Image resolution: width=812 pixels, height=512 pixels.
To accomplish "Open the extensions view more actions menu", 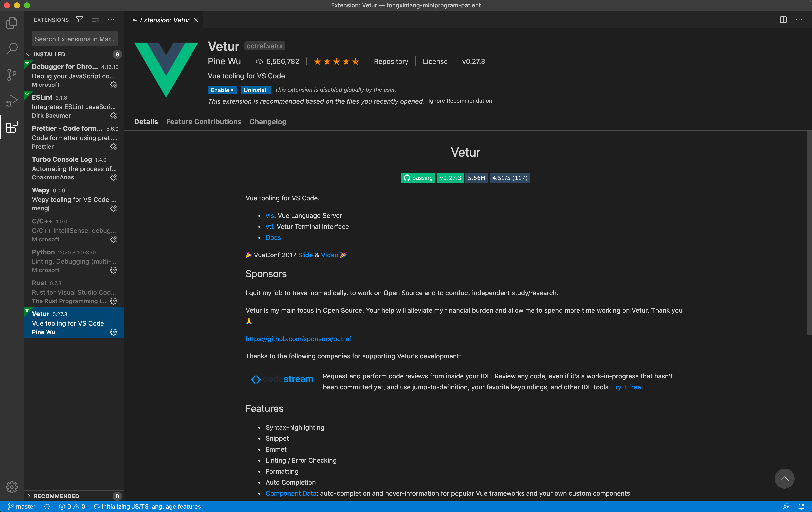I will (x=111, y=20).
